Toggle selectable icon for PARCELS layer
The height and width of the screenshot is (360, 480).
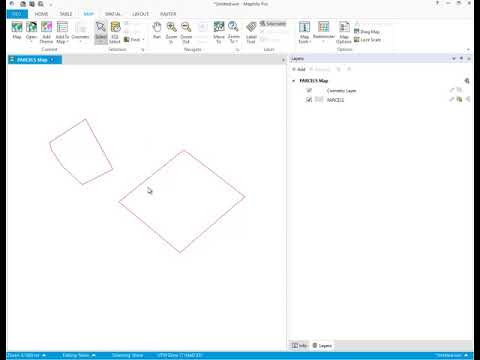[x=460, y=99]
